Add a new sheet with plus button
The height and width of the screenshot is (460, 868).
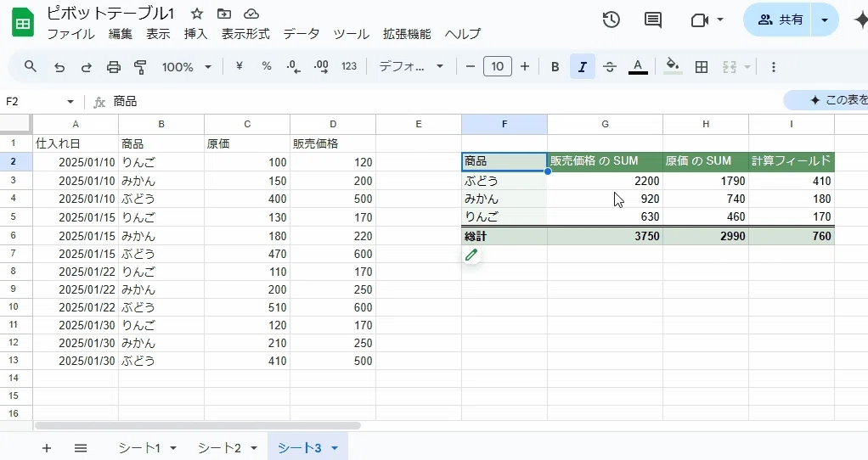tap(47, 448)
